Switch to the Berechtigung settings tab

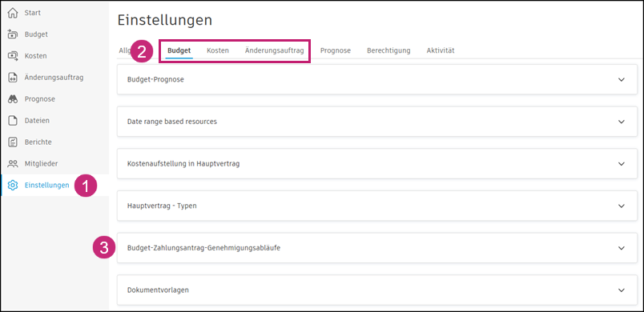(388, 50)
